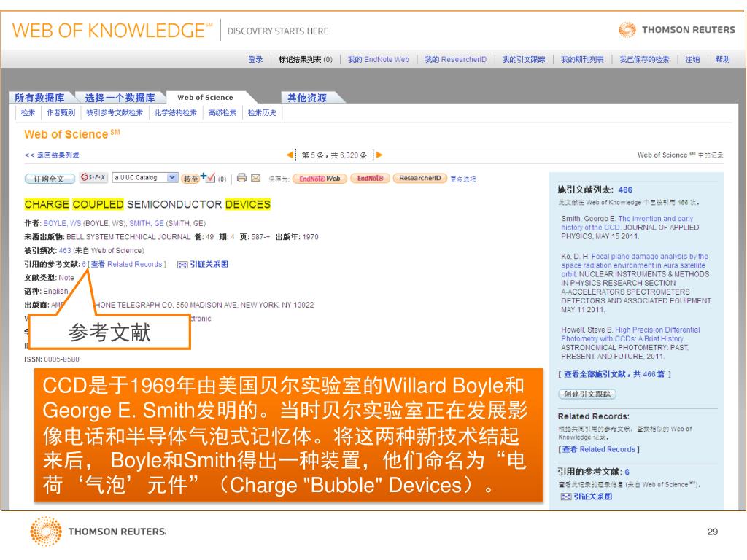Open 我的 ResearcherID link
The height and width of the screenshot is (560, 747).
pyautogui.click(x=456, y=60)
